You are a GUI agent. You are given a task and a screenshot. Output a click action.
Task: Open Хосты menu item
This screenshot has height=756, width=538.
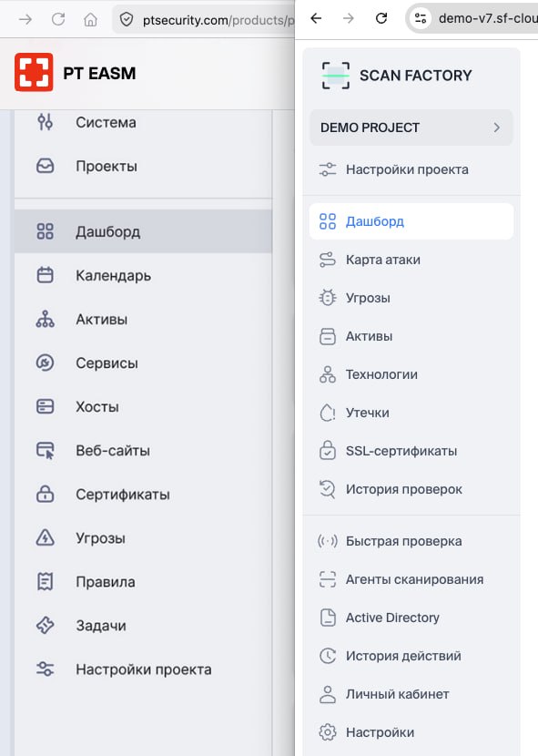point(143,407)
